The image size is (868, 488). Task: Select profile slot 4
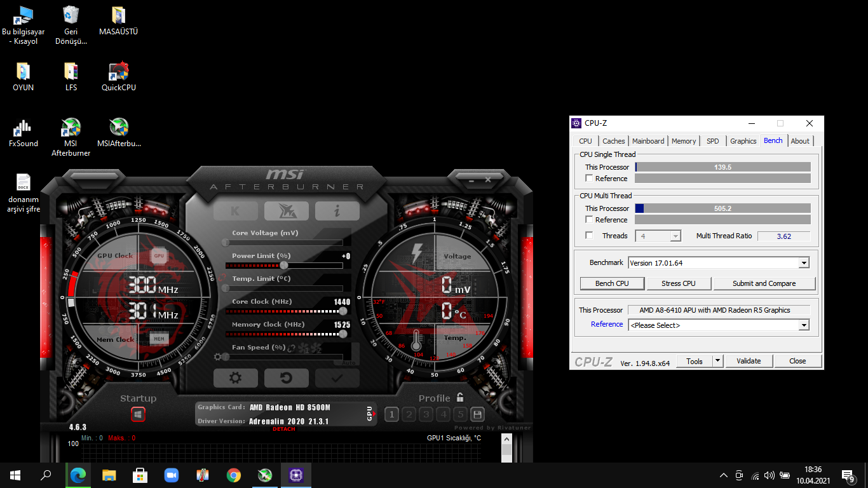[x=443, y=415]
